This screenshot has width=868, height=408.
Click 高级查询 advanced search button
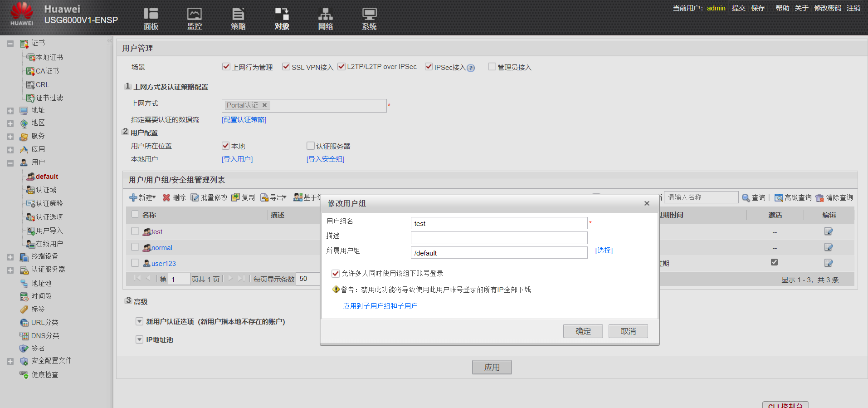(793, 197)
